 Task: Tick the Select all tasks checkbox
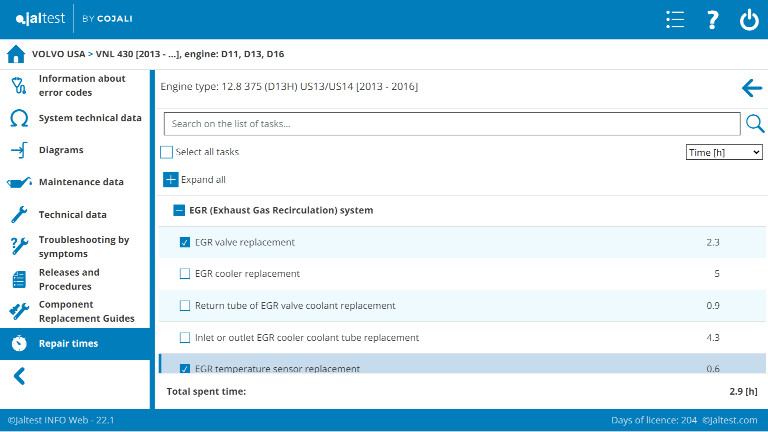point(167,152)
